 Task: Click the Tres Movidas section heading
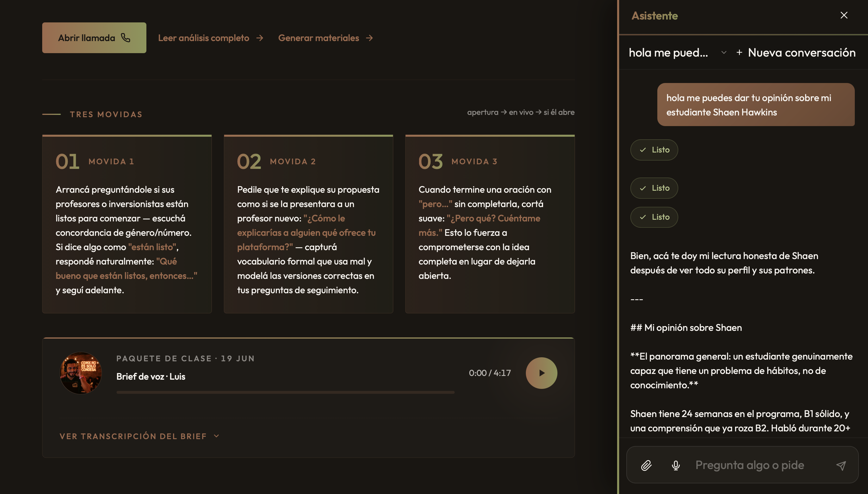(106, 114)
